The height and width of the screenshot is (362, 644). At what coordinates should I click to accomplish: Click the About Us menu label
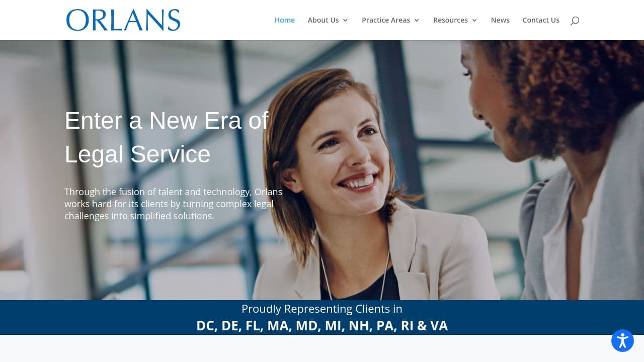pyautogui.click(x=323, y=20)
